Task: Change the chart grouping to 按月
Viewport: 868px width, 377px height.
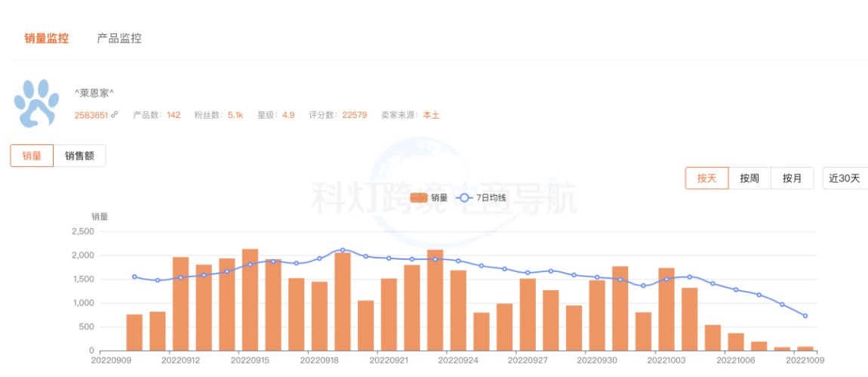Action: point(792,178)
